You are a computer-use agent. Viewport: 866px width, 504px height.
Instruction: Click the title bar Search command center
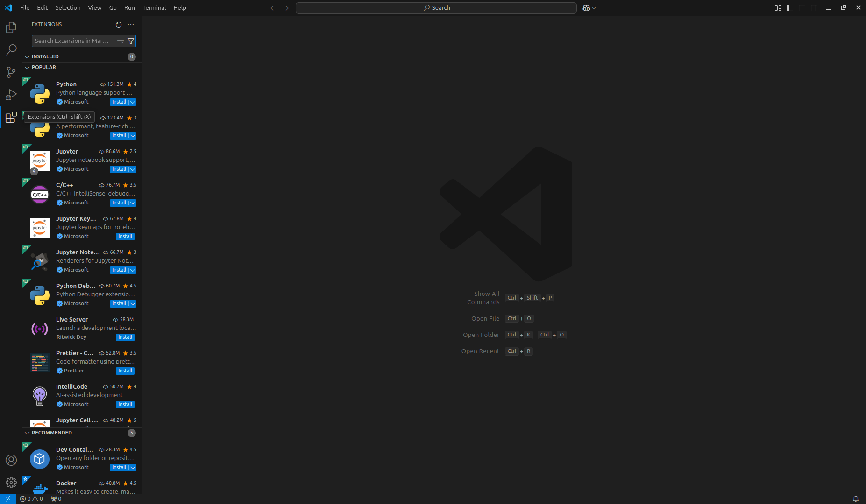(436, 8)
